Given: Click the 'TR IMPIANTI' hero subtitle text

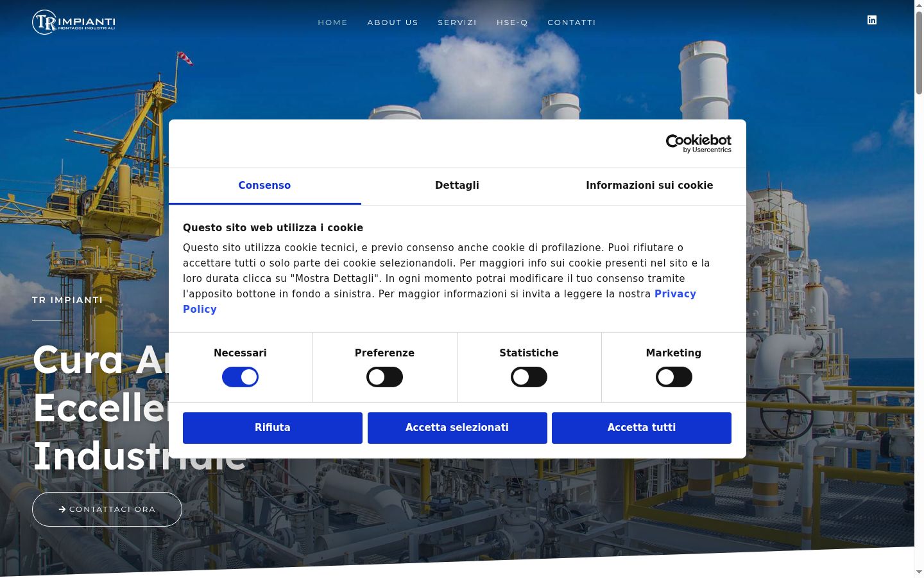Looking at the screenshot, I should point(67,300).
